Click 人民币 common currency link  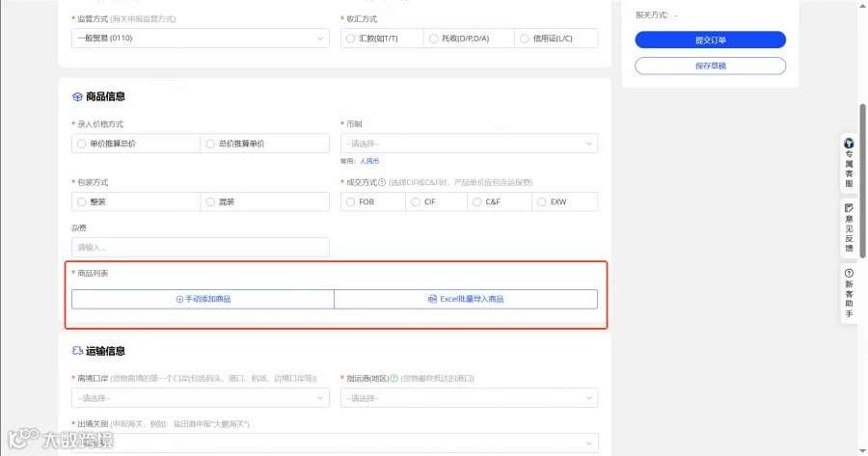(x=369, y=161)
